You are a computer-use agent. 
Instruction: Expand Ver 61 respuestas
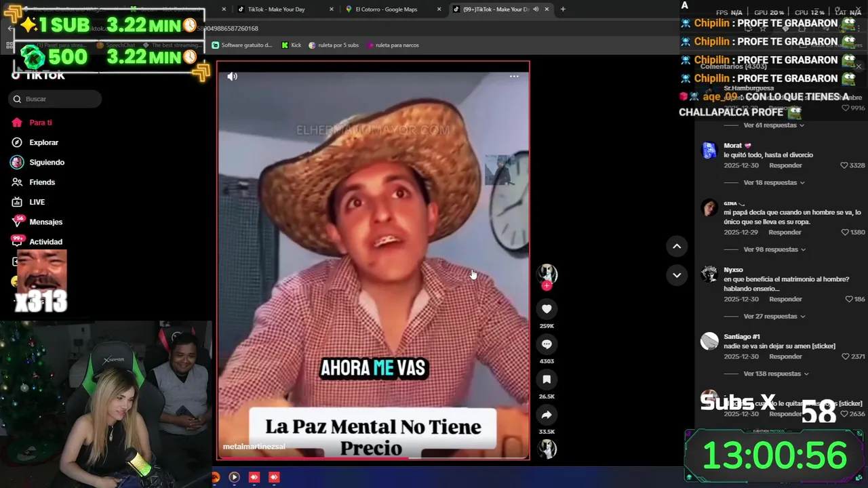(x=774, y=125)
